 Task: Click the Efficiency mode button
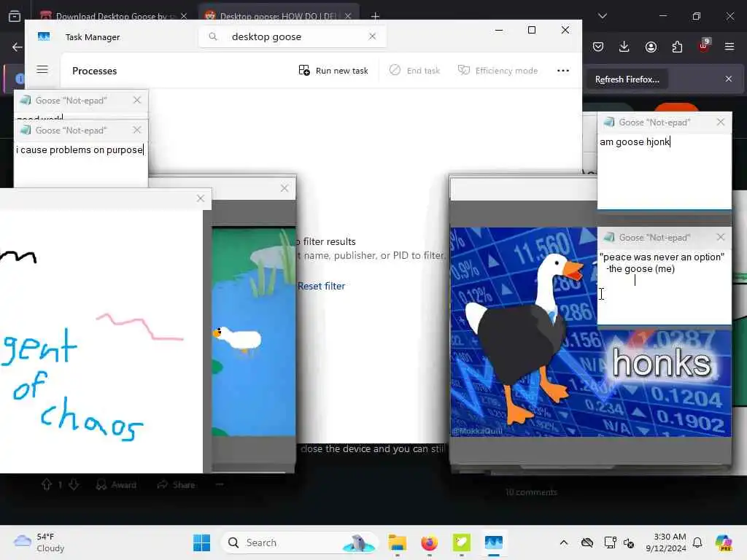point(498,71)
